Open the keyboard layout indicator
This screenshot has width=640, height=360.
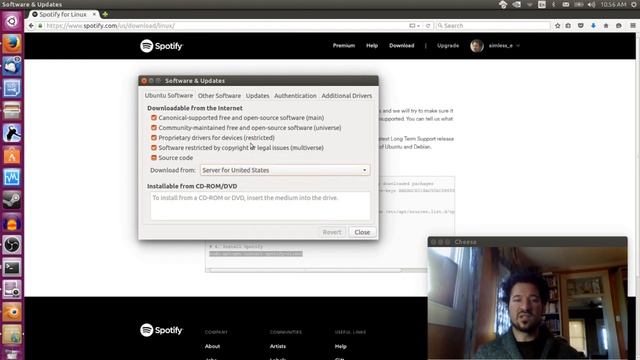542,4
